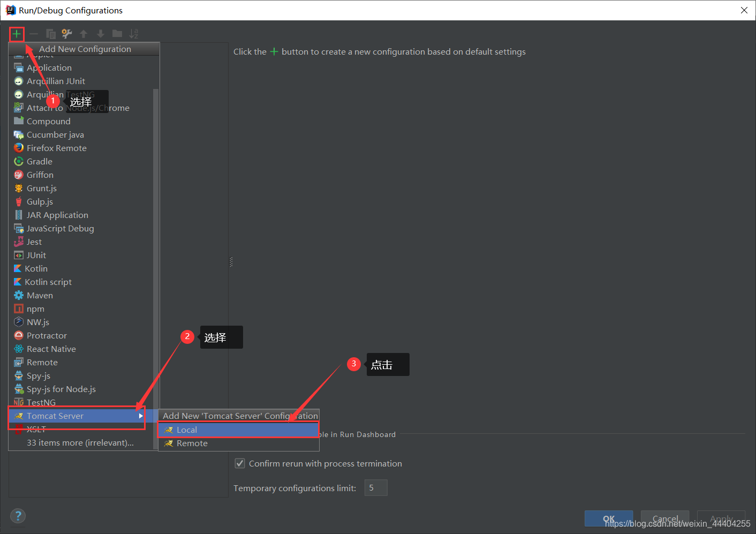This screenshot has width=756, height=534.
Task: Click the Maven gear icon
Action: pos(19,295)
